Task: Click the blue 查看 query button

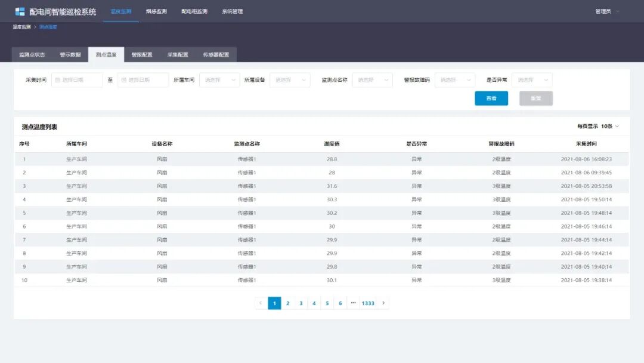Action: pyautogui.click(x=491, y=99)
